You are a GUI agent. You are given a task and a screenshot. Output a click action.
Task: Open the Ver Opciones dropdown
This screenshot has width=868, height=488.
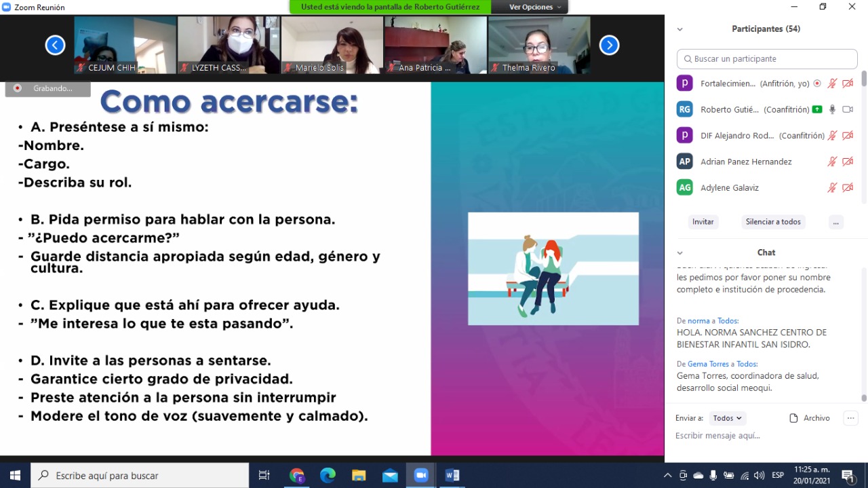point(535,7)
